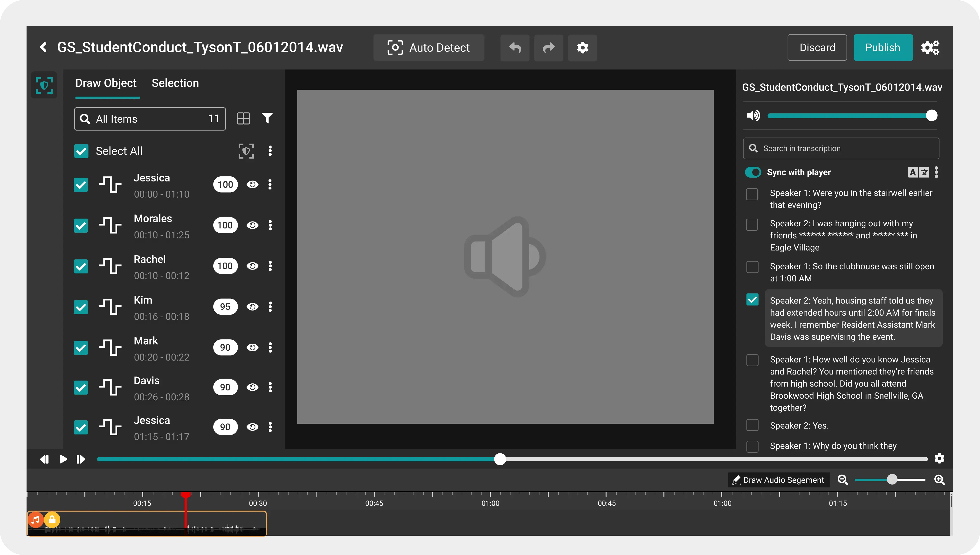This screenshot has height=555, width=980.
Task: Click the translate language icon
Action: [x=918, y=172]
